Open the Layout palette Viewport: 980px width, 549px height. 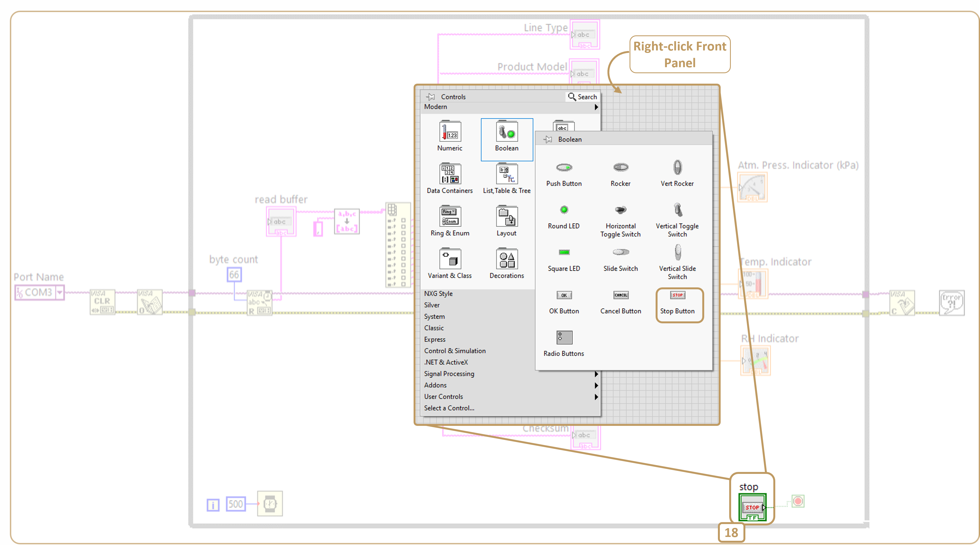tap(507, 222)
